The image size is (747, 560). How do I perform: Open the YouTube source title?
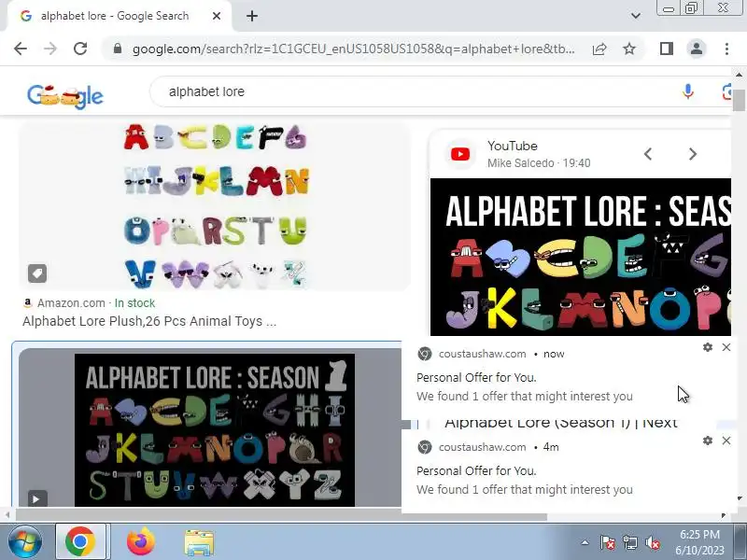512,146
